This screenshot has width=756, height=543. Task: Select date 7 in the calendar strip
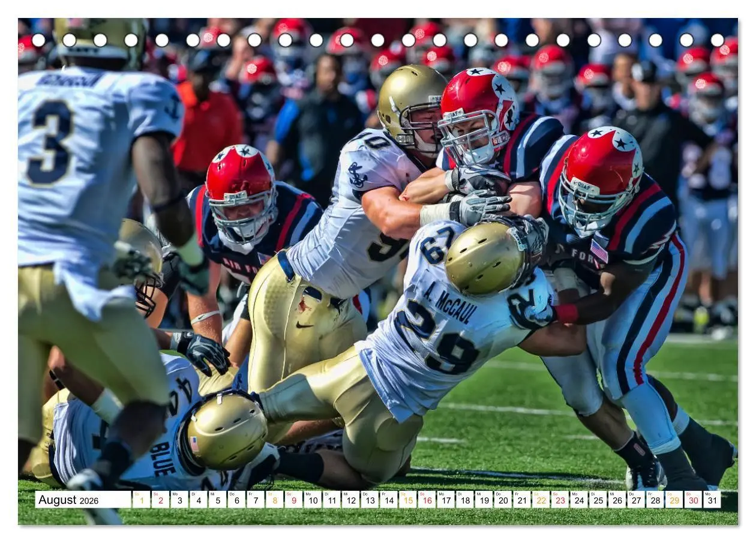pyautogui.click(x=256, y=500)
